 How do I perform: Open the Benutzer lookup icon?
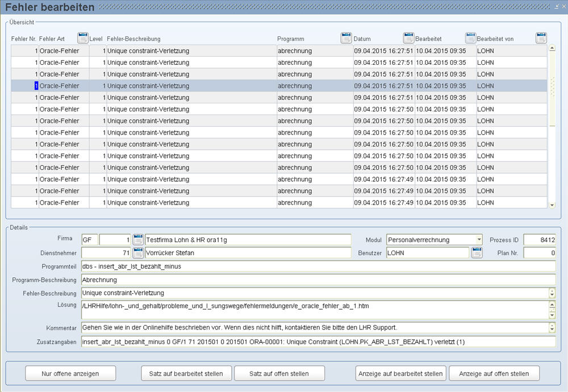477,252
